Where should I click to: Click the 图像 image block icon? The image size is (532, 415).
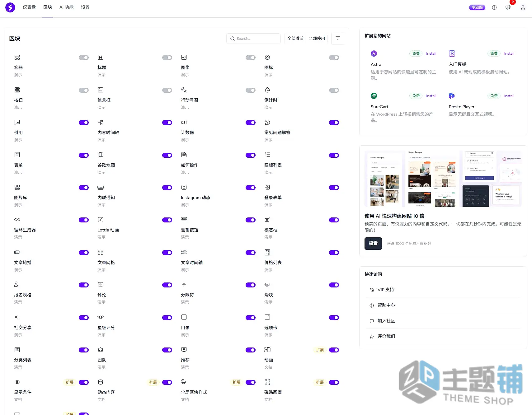[184, 57]
